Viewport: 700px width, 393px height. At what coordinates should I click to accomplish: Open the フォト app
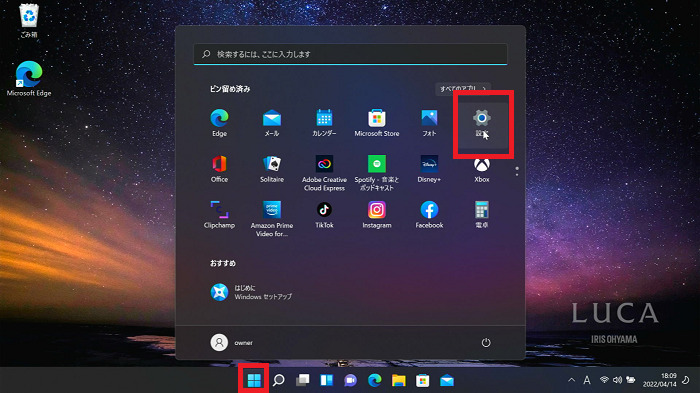(429, 123)
